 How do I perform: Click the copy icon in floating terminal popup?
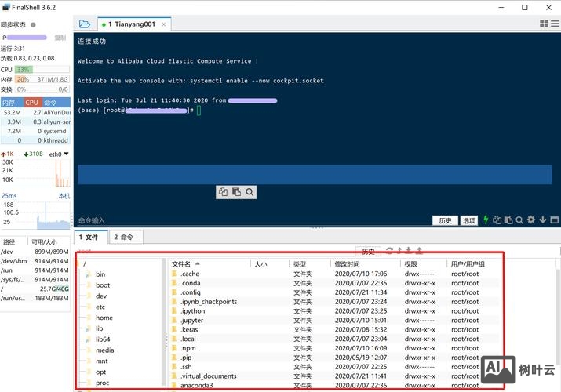224,192
